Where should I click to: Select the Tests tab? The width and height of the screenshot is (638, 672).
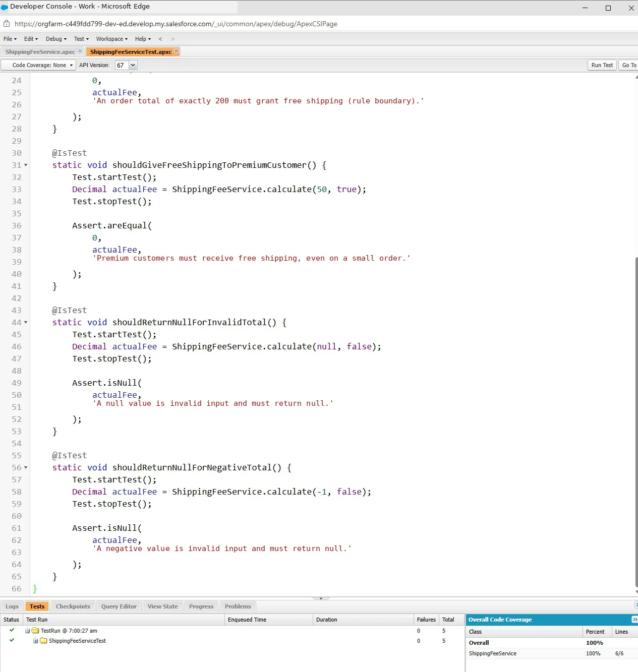tap(37, 606)
